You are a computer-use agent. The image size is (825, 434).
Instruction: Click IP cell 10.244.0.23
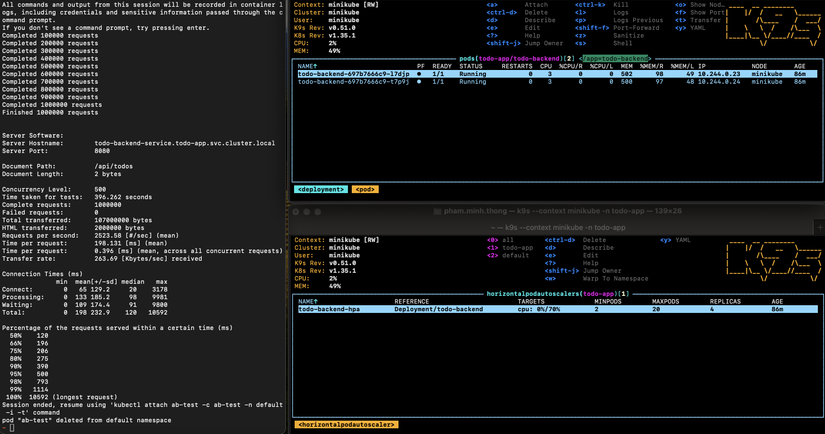[x=719, y=74]
